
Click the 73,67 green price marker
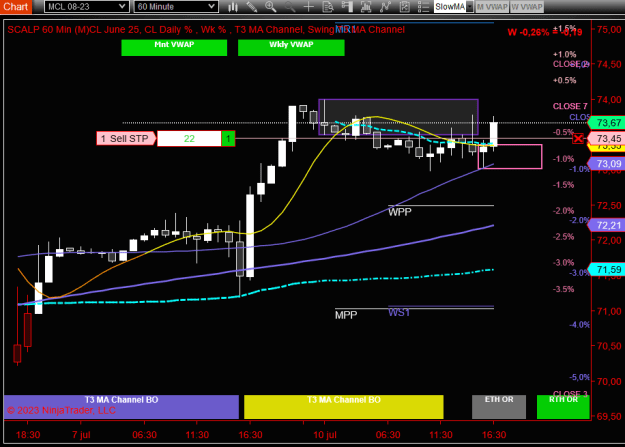pos(606,122)
